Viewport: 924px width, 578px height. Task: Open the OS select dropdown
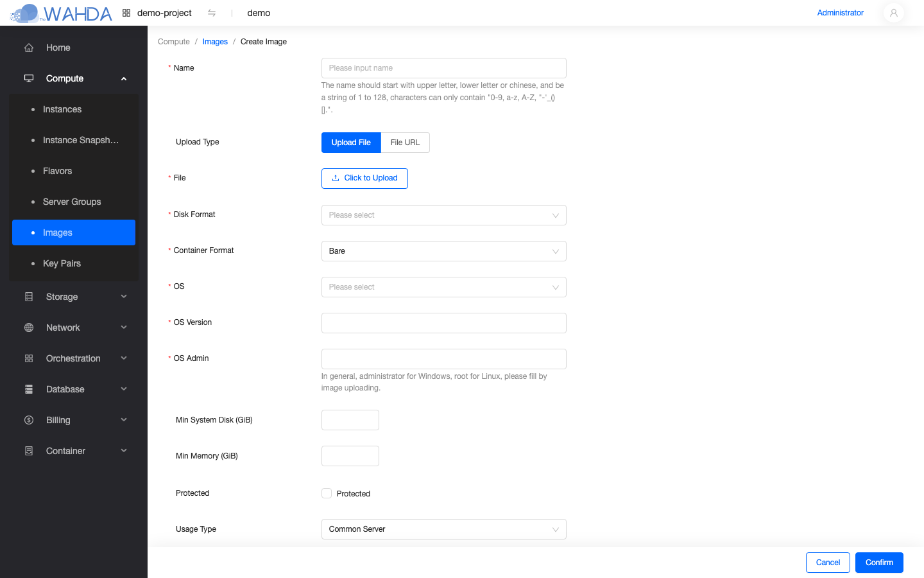pyautogui.click(x=444, y=287)
